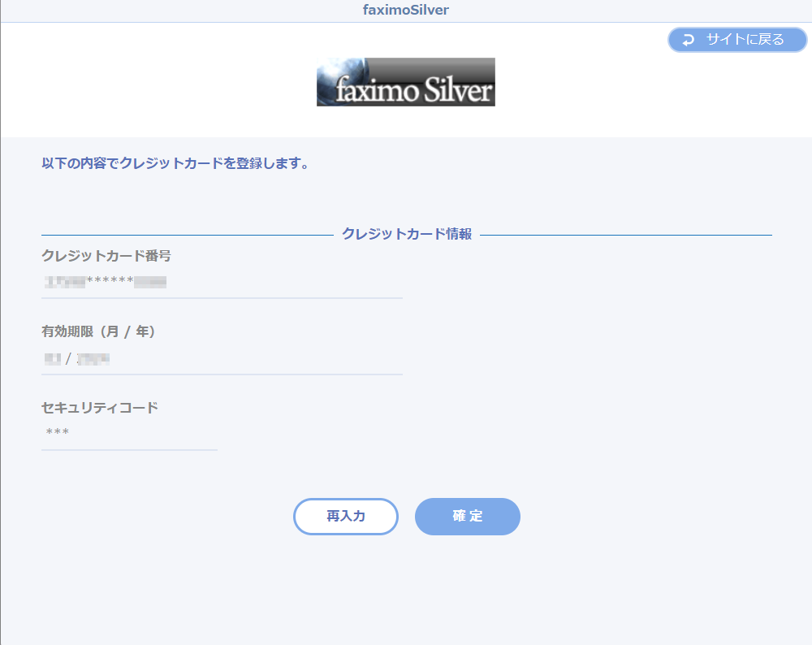Select the credit card number field value
Screen dimensions: 812x645
point(106,281)
